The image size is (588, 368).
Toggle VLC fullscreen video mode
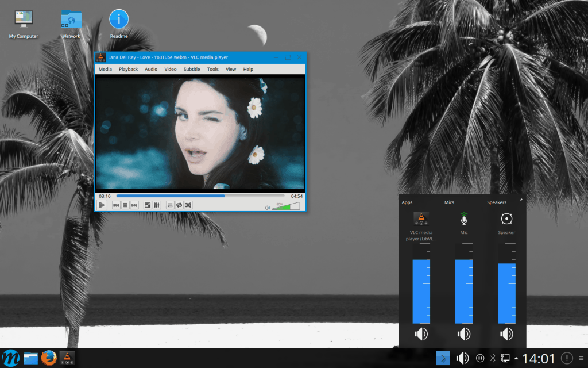click(148, 205)
